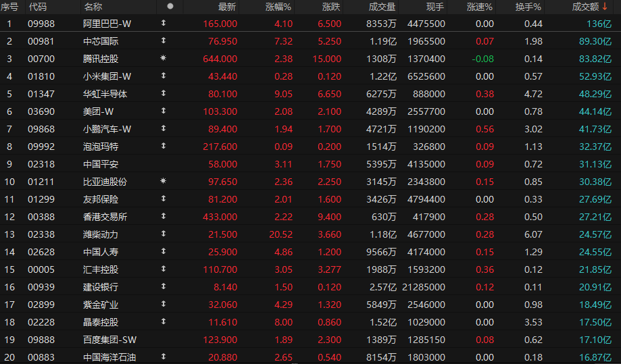This screenshot has width=621, height=364.
Task: Click the marker icon beside 建设银行
Action: tap(163, 286)
